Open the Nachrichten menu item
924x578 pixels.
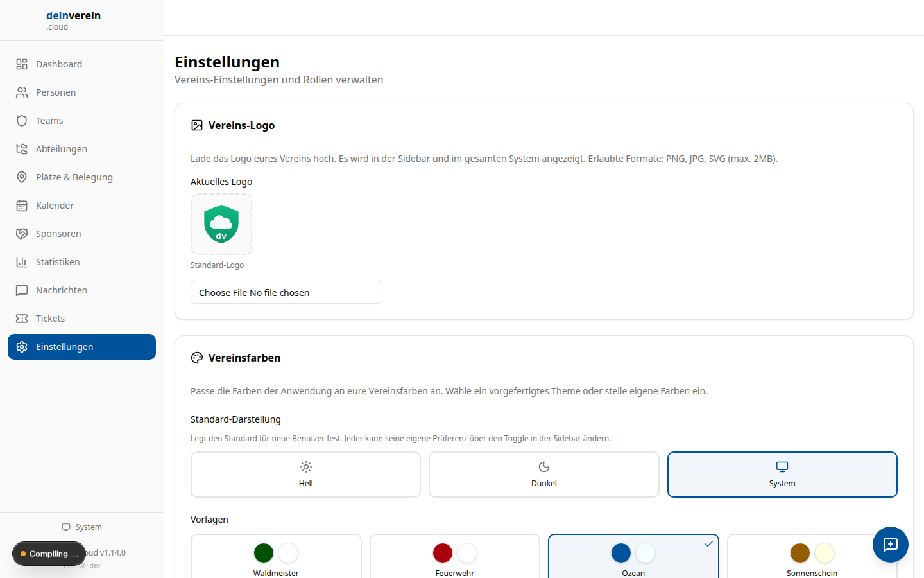[62, 290]
